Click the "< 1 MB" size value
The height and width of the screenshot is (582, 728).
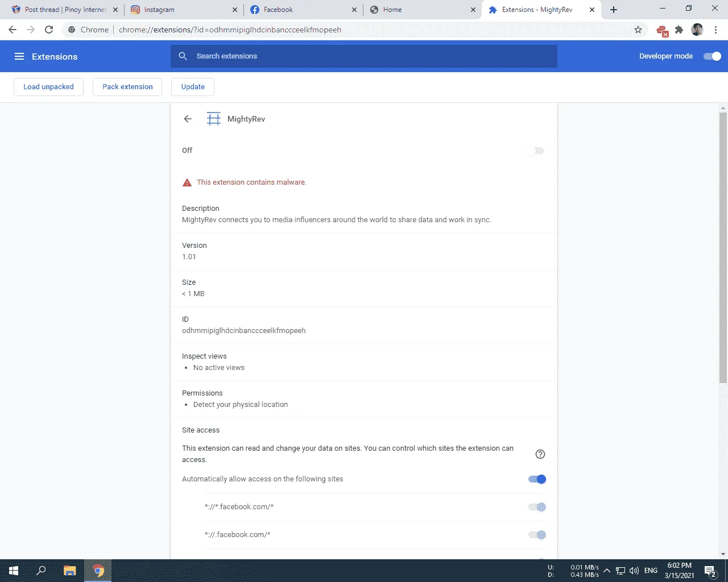193,294
